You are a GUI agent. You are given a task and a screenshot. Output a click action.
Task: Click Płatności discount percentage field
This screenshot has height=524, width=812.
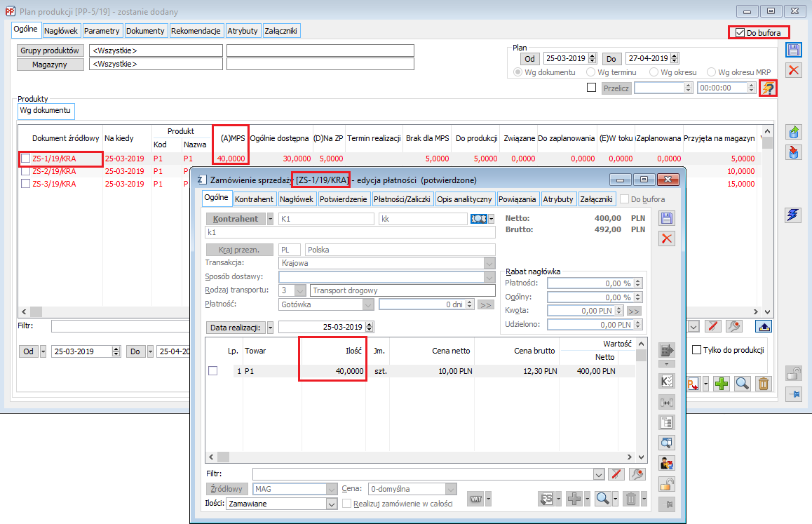(590, 283)
